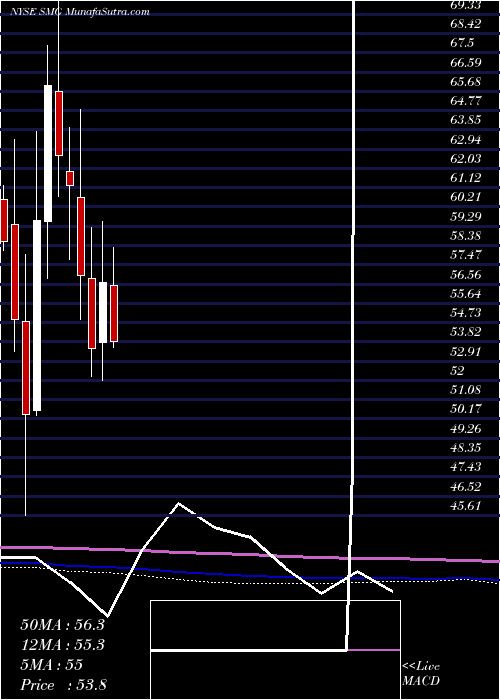Viewport: 500px width, 700px height.
Task: Select the 59.29 price axis label
Action: [x=466, y=217]
